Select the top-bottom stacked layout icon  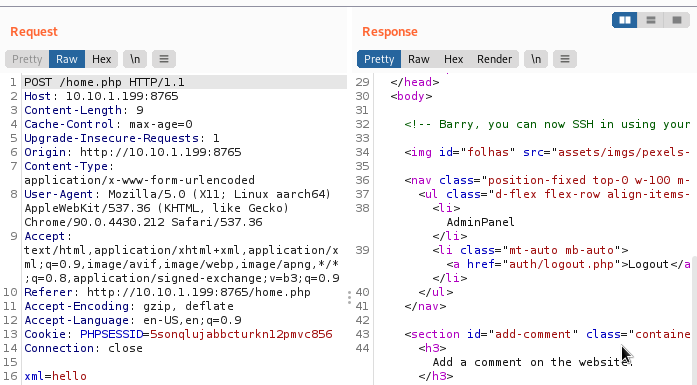pyautogui.click(x=651, y=20)
